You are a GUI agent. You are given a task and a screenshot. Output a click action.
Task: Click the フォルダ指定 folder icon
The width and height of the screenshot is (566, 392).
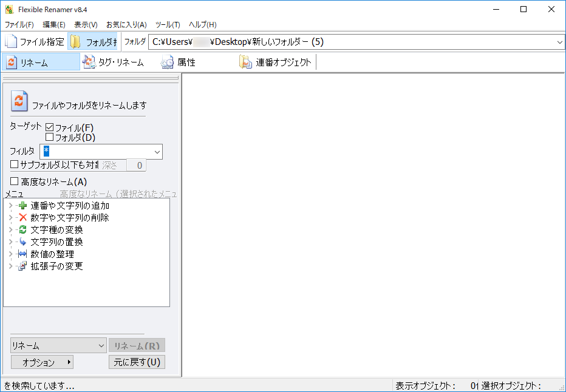point(75,42)
